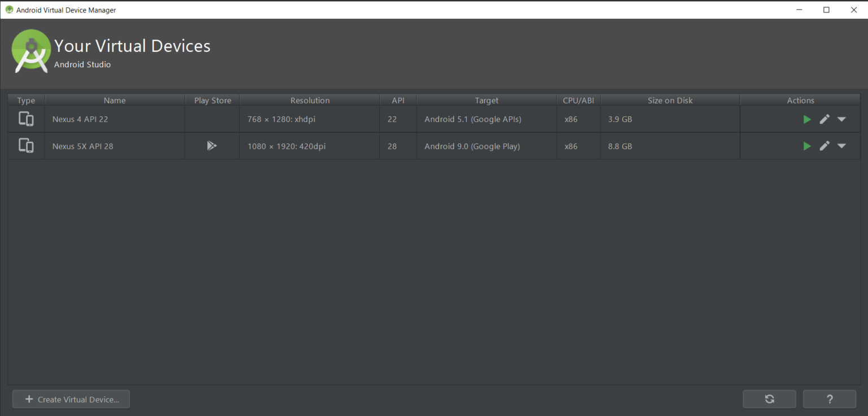Click the phone type icon for Nexus 5X

(x=25, y=146)
